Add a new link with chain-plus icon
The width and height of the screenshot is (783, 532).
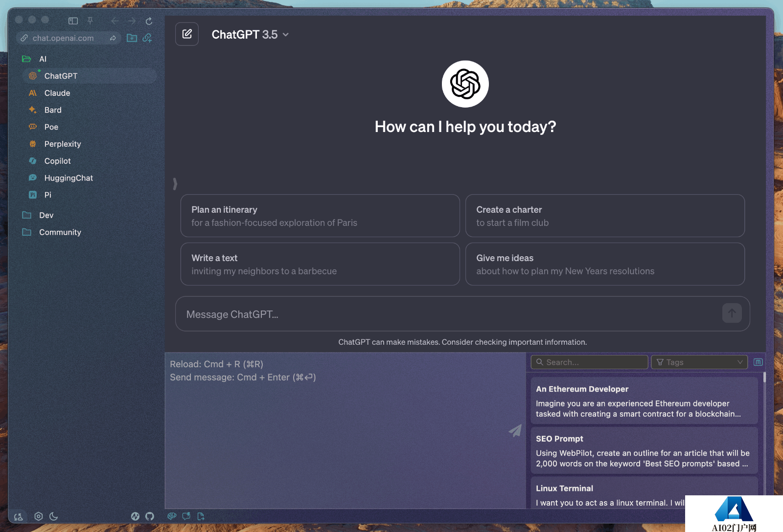[x=147, y=38]
